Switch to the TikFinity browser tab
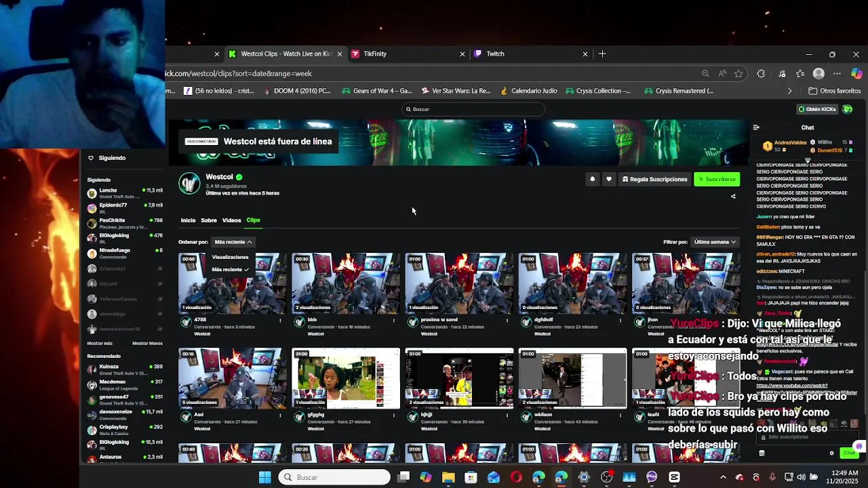Image resolution: width=868 pixels, height=488 pixels. [x=408, y=54]
